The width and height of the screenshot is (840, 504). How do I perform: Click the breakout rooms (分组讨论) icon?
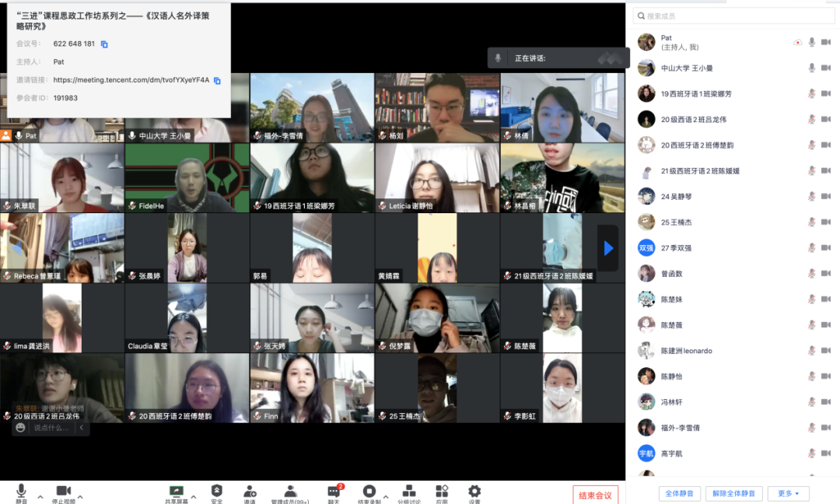tap(408, 492)
